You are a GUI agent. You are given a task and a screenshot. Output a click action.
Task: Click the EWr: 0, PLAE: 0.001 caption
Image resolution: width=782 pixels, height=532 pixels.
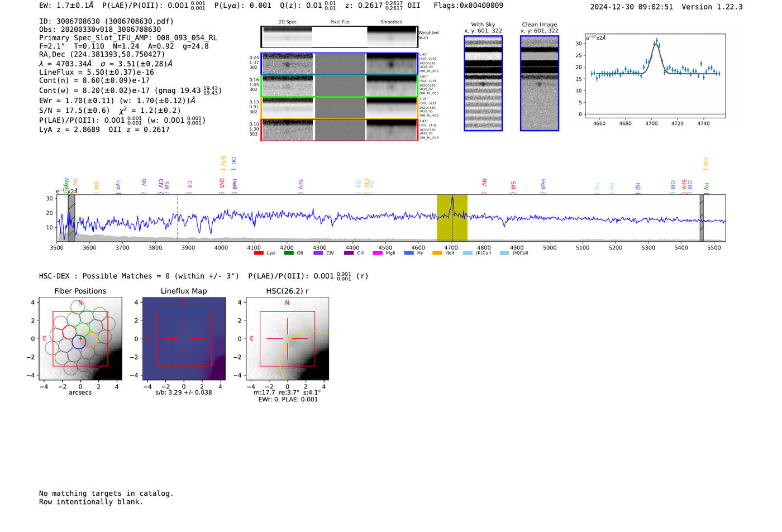(x=288, y=399)
